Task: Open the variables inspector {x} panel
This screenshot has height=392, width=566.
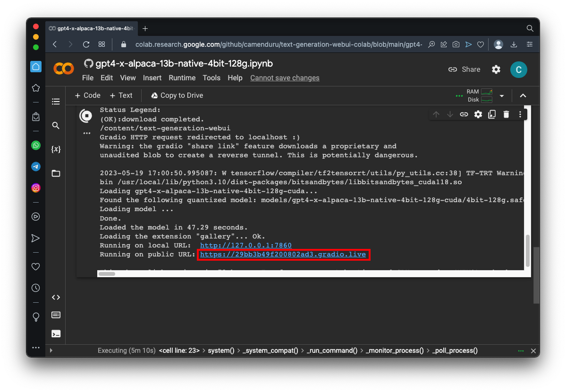Action: pos(56,149)
